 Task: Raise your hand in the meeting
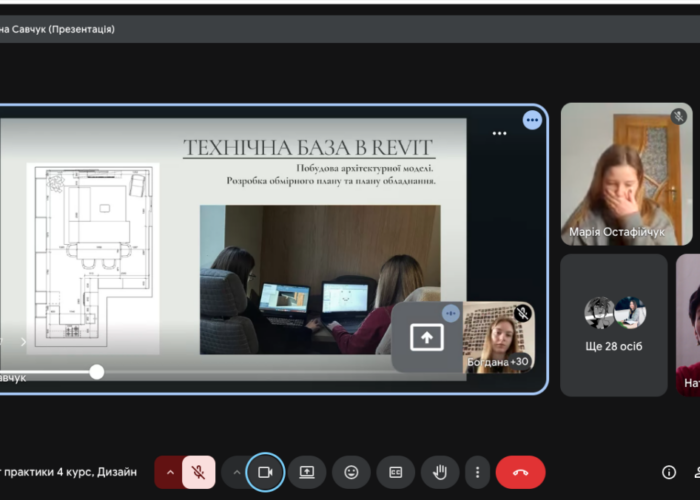tap(439, 472)
